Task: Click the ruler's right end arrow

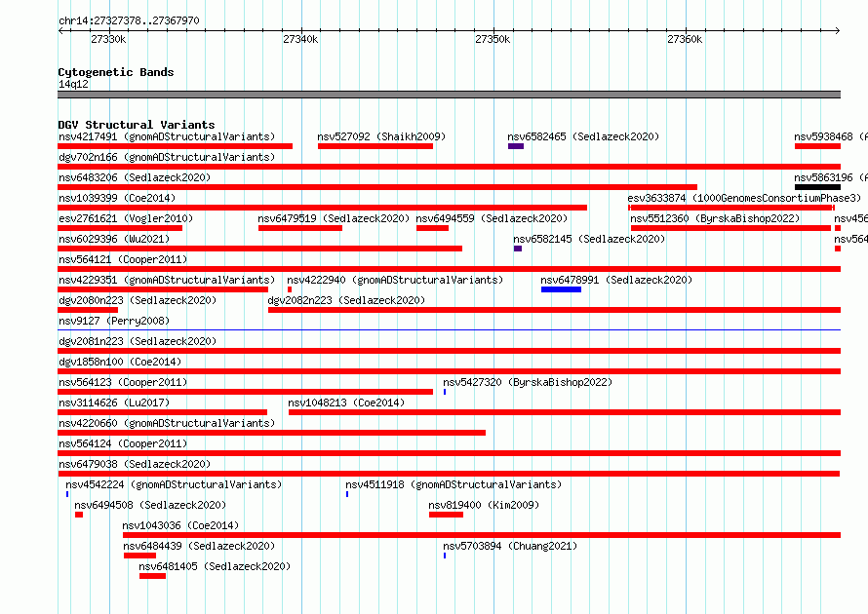Action: pos(838,30)
